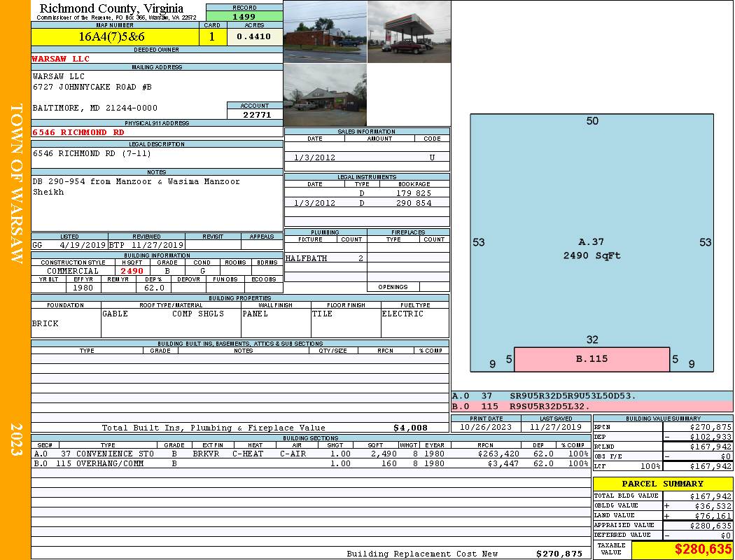The height and width of the screenshot is (560, 735).
Task: Select the B.0 overhang/comm section row
Action: coord(308,463)
